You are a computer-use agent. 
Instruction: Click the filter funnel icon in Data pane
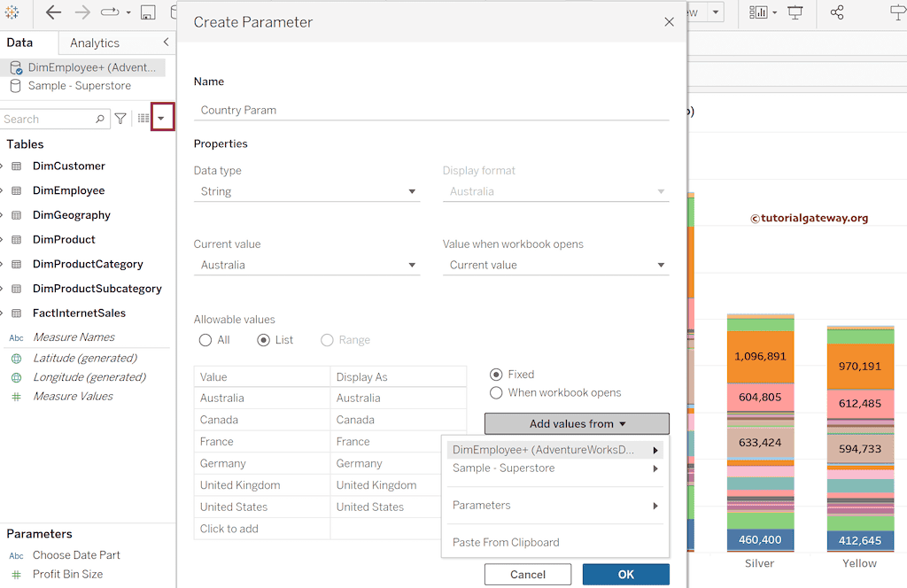coord(120,119)
